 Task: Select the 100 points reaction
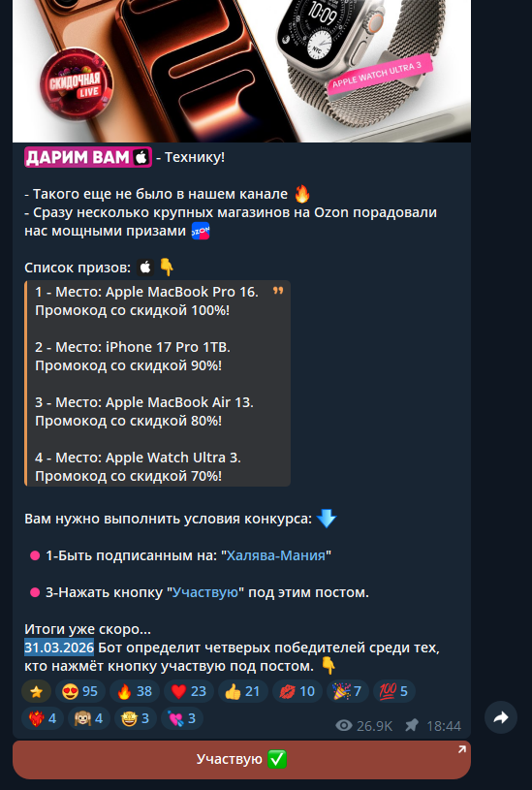(x=394, y=691)
